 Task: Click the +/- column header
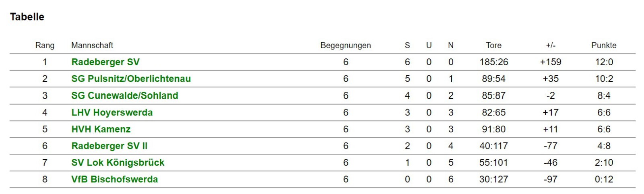tap(551, 45)
